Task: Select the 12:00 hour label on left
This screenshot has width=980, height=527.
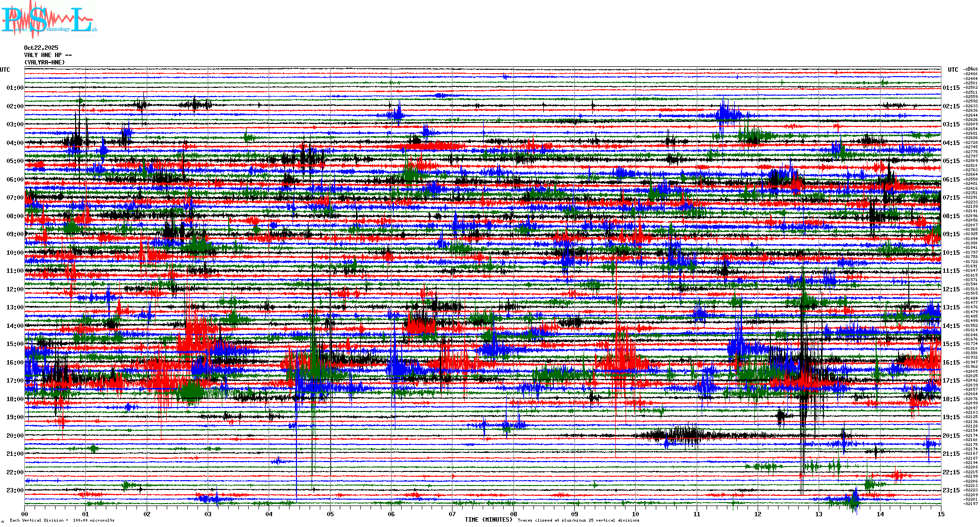Action: (15, 289)
